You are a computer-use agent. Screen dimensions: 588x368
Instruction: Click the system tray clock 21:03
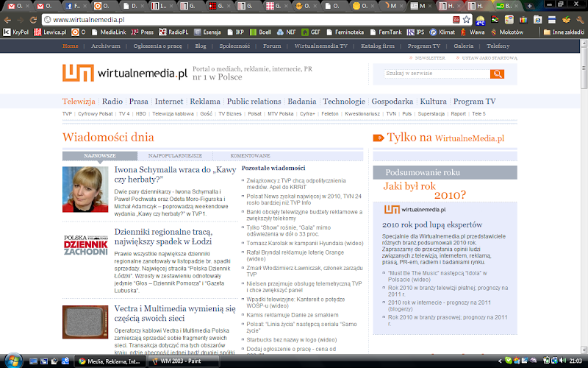(x=576, y=361)
